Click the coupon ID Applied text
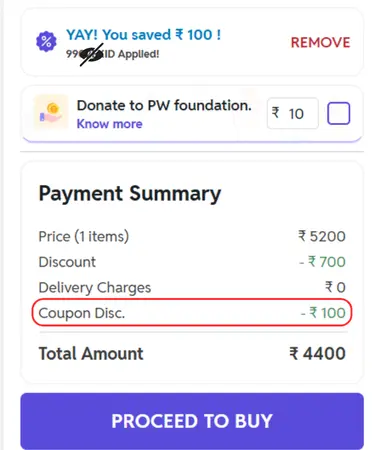Screen dimensions: 380x450 [x=112, y=54]
